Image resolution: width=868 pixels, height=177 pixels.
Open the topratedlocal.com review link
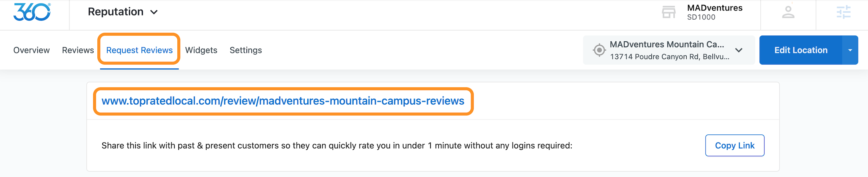click(x=283, y=101)
